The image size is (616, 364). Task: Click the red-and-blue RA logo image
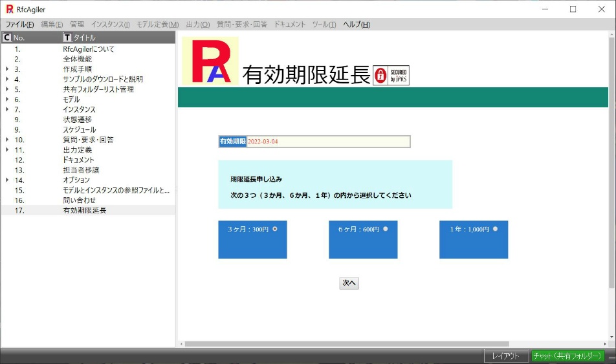(x=210, y=61)
